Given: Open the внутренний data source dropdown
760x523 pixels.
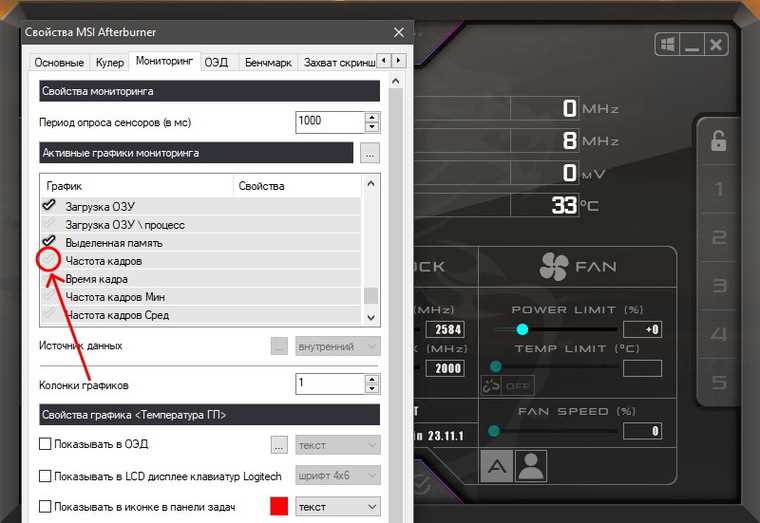Looking at the screenshot, I should [x=338, y=347].
